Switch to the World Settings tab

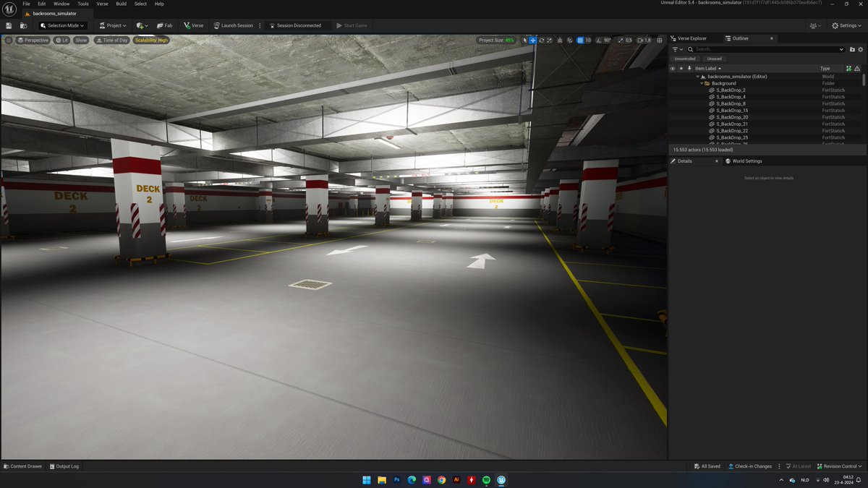coord(744,161)
